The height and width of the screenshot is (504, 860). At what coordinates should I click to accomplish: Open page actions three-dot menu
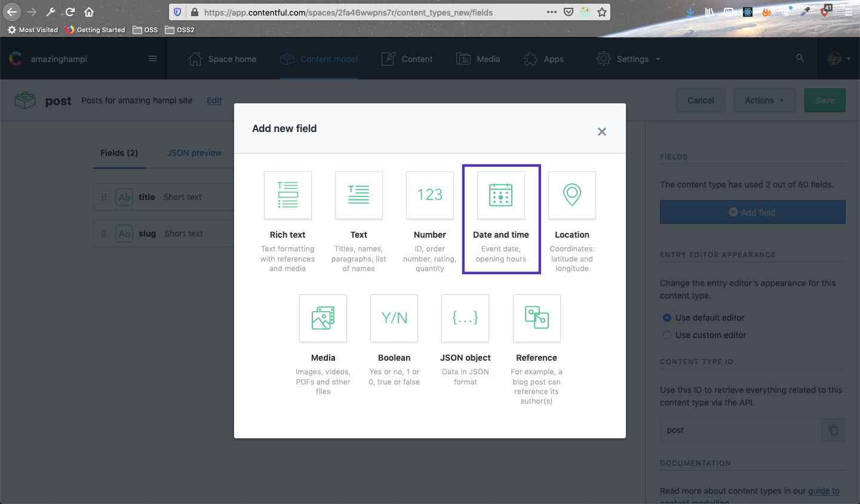coord(552,12)
